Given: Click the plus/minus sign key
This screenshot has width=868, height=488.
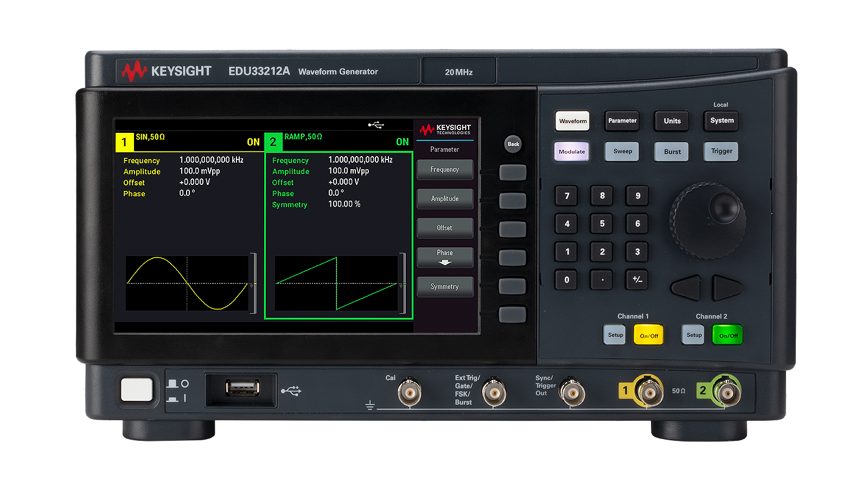Looking at the screenshot, I should click(x=637, y=280).
